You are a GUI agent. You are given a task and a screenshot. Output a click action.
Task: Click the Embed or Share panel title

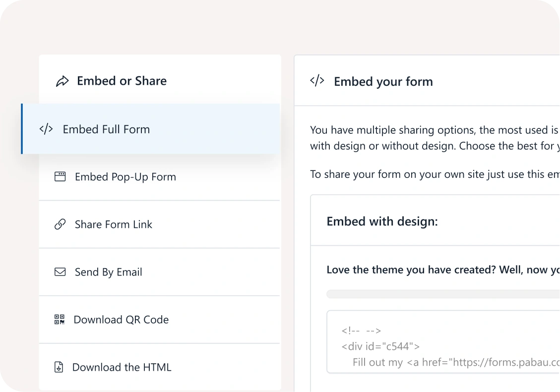(122, 81)
